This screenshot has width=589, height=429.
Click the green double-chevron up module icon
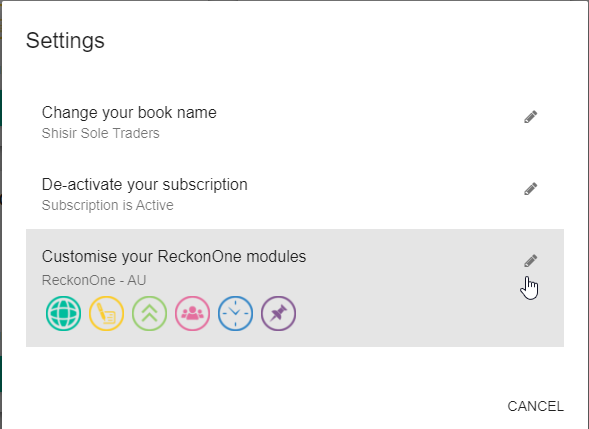coord(150,314)
